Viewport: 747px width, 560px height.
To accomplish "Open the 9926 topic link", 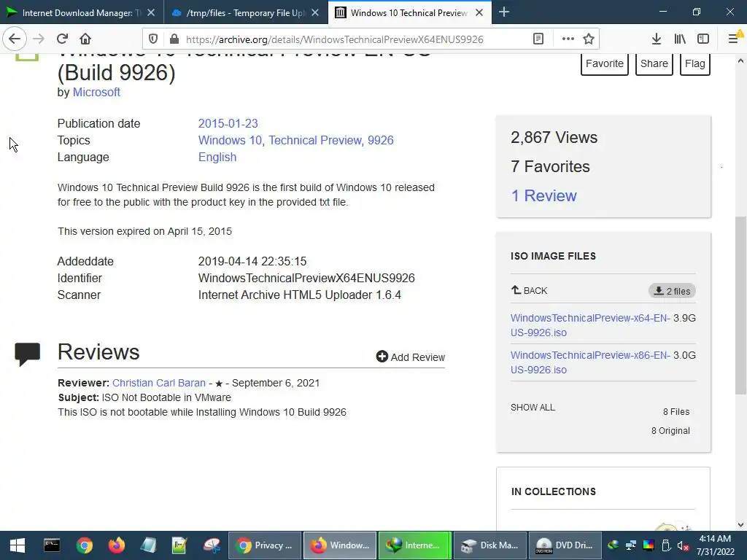I will coord(380,140).
